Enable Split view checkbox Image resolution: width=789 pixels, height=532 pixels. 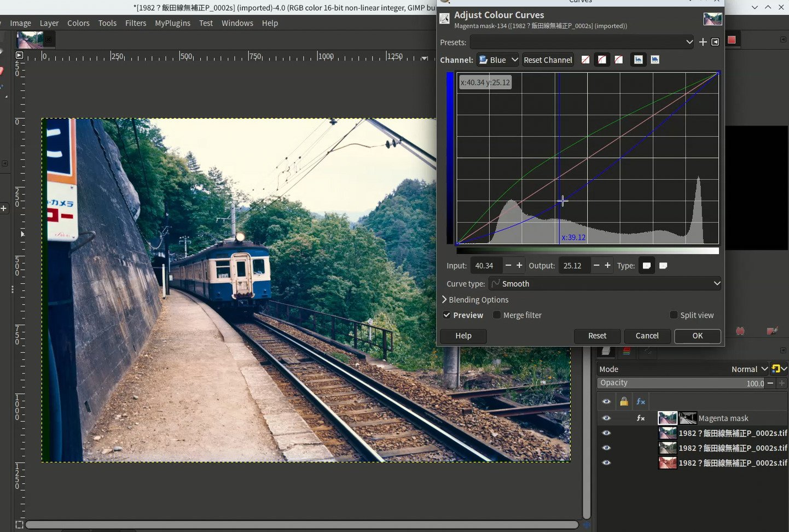[674, 315]
